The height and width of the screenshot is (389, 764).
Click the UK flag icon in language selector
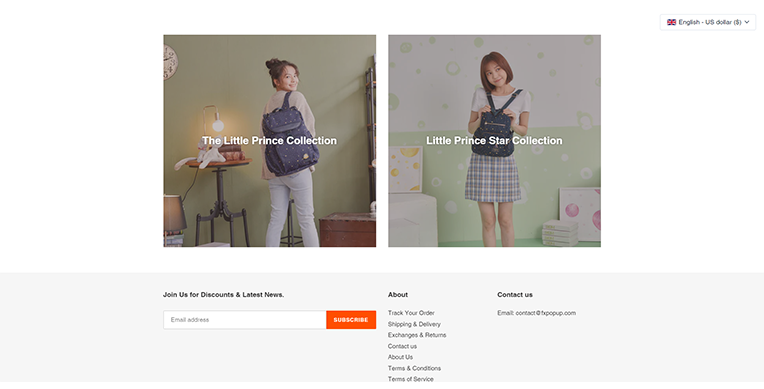671,22
